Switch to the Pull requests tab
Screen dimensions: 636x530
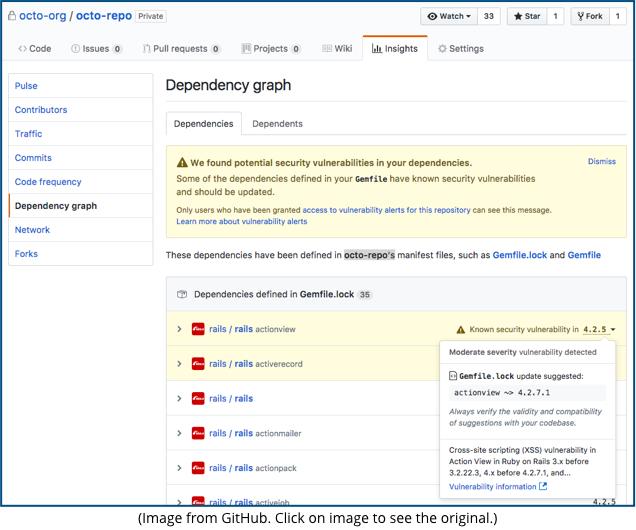coord(181,49)
